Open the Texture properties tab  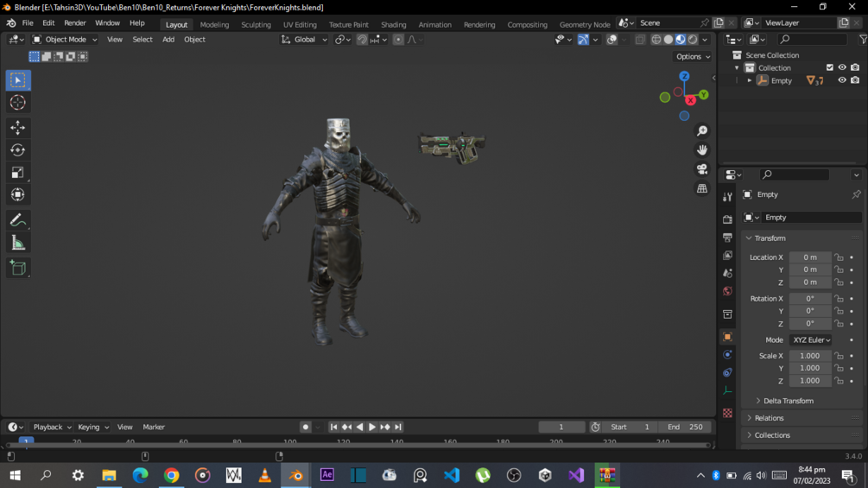click(727, 413)
